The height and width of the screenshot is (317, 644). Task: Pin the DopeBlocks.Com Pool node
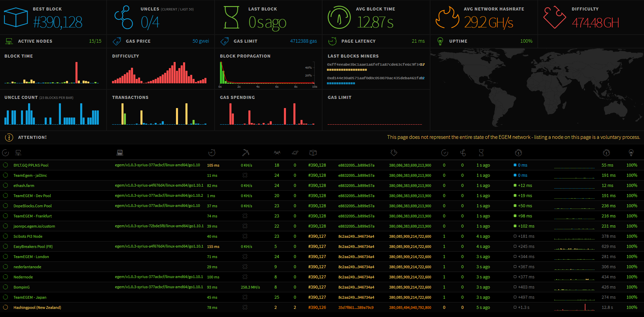pyautogui.click(x=5, y=206)
